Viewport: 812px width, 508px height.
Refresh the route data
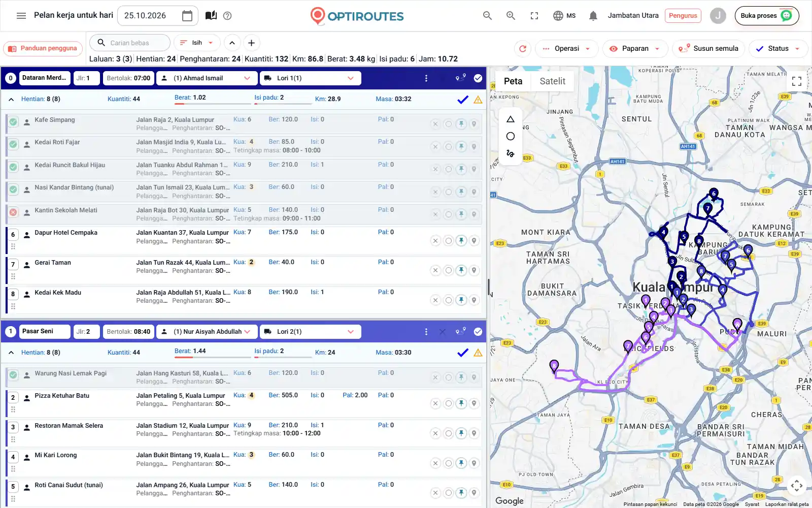point(523,49)
